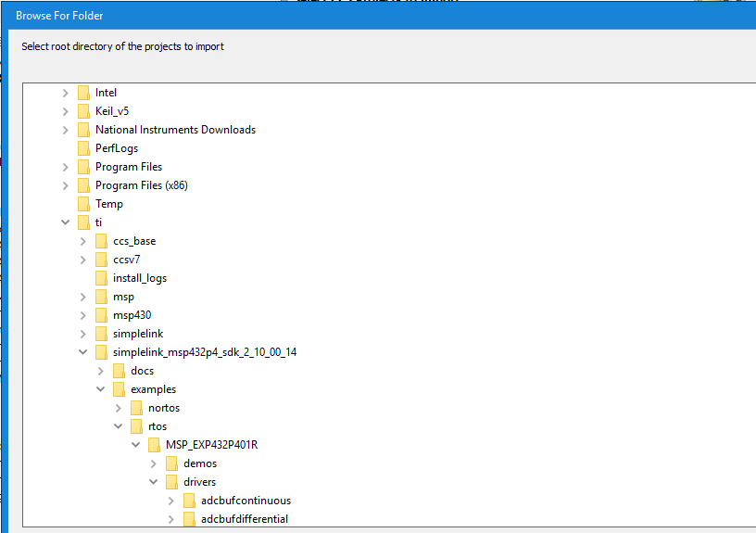The height and width of the screenshot is (533, 756).
Task: Click the ccsv7 folder icon
Action: point(101,260)
